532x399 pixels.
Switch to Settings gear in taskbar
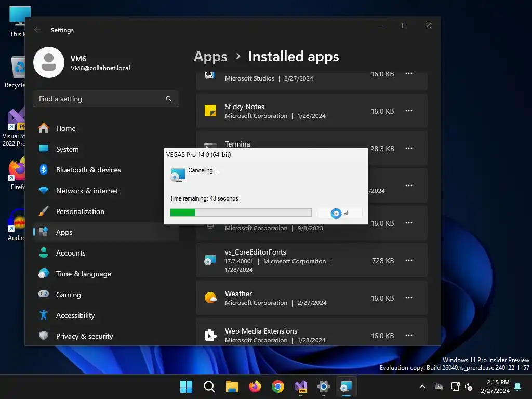coord(324,387)
